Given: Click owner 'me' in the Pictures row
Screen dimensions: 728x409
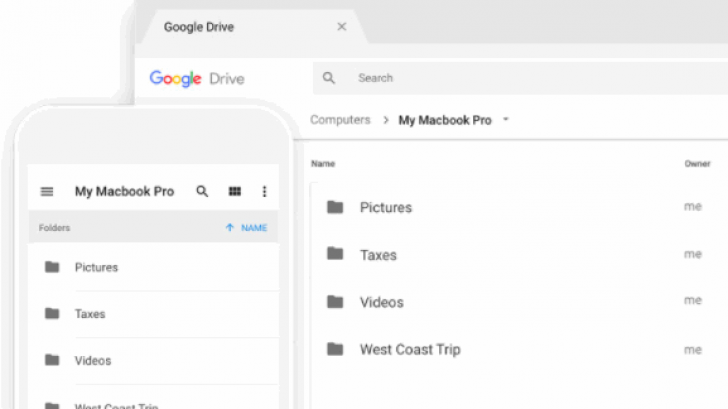Looking at the screenshot, I should [693, 207].
